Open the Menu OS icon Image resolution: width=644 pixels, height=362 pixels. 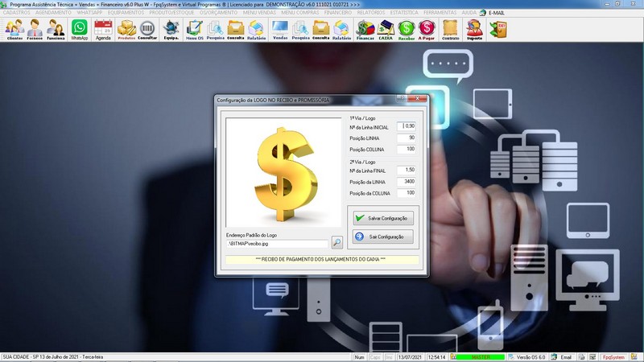point(195,30)
